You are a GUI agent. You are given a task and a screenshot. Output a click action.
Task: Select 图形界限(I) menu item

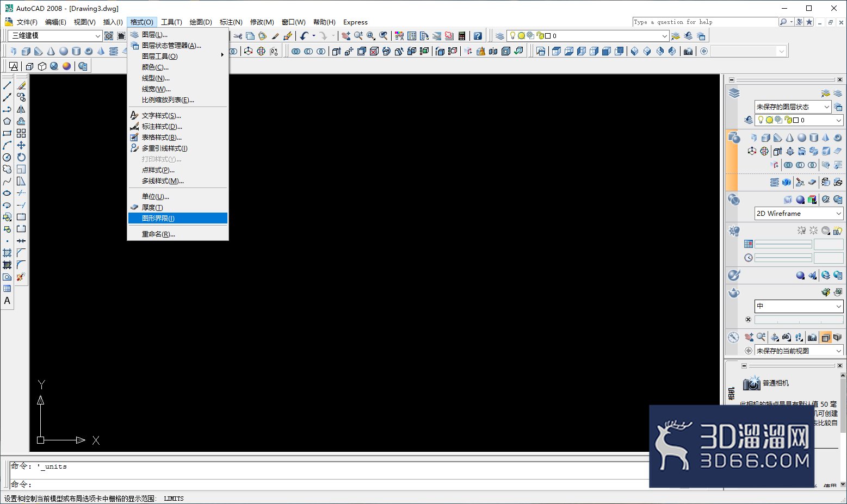(178, 218)
